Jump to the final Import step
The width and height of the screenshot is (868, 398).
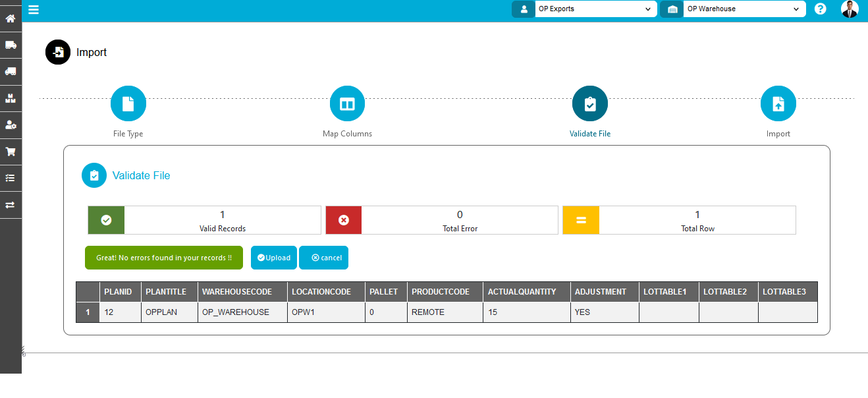tap(778, 104)
